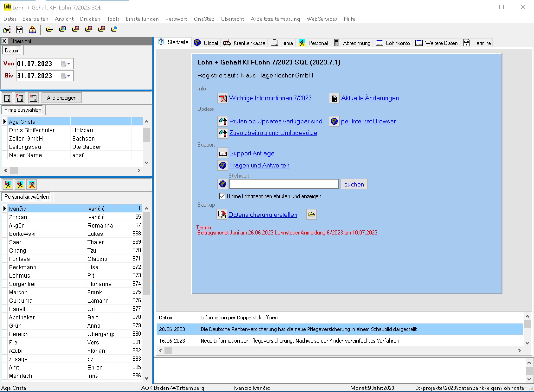The height and width of the screenshot is (392, 534).
Task: Click the delete personnel icon with red X
Action: pyautogui.click(x=32, y=184)
